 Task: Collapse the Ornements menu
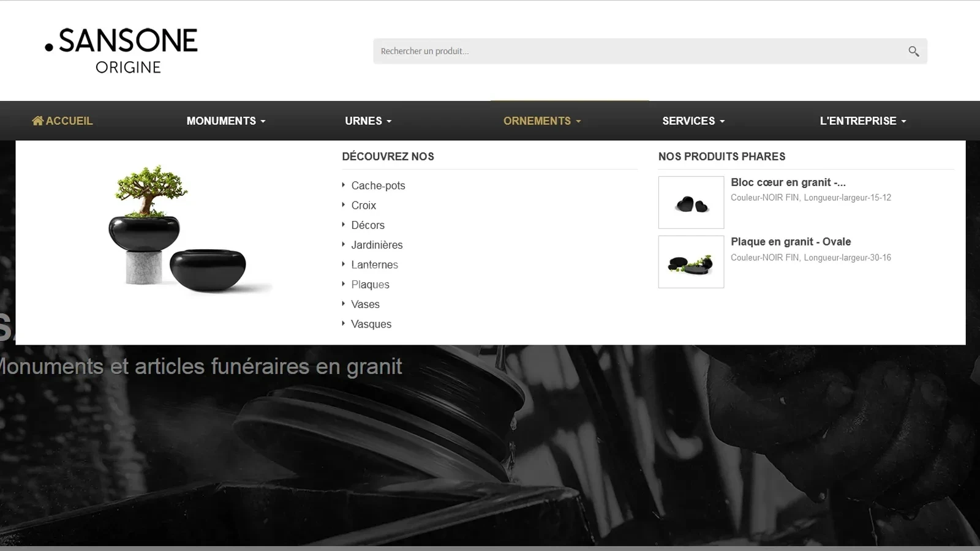tap(541, 121)
